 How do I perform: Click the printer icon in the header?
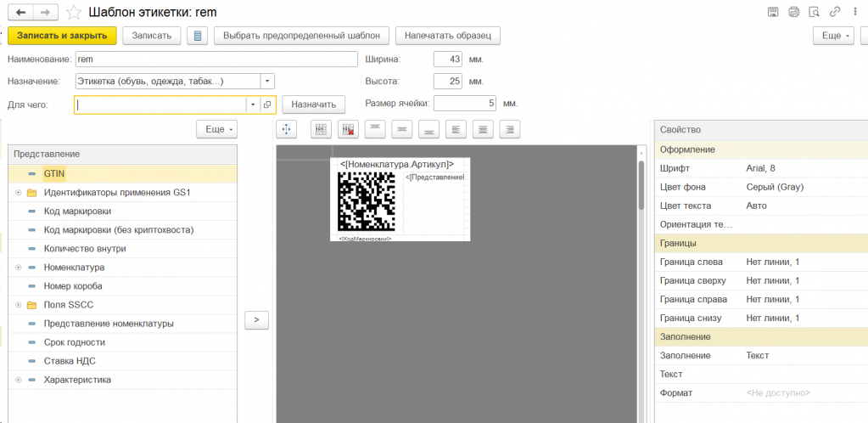tap(794, 12)
